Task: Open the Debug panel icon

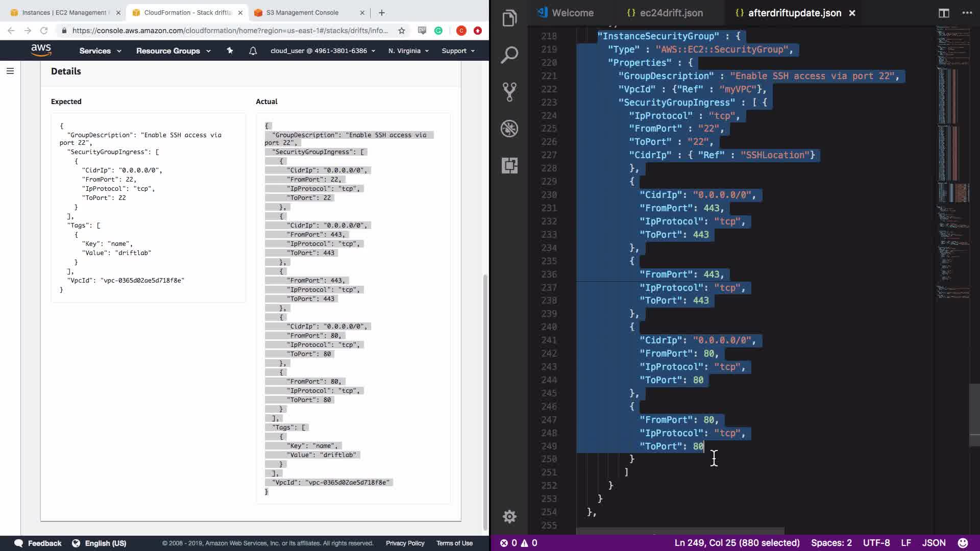Action: (x=509, y=129)
